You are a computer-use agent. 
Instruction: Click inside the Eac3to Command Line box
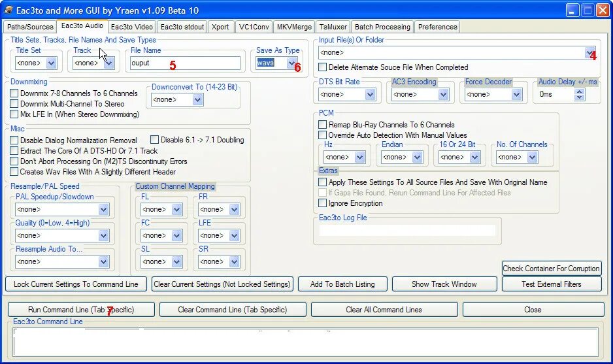[x=306, y=342]
